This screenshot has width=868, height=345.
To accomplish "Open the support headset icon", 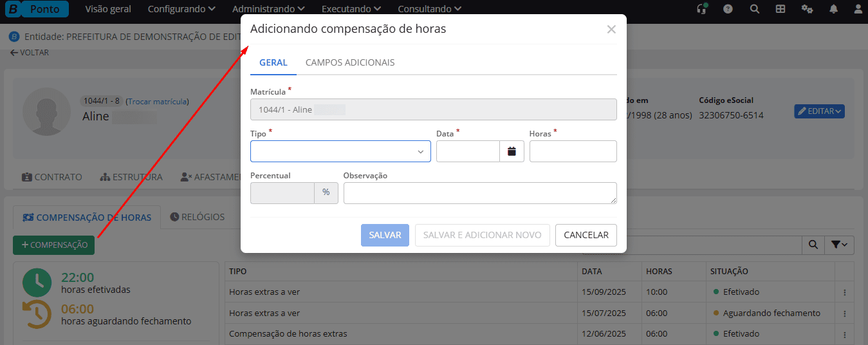I will coord(703,9).
